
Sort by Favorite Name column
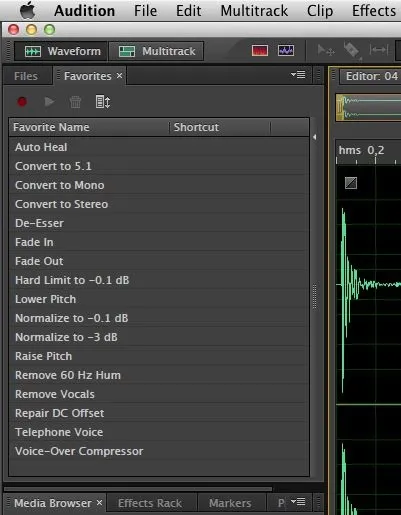click(x=89, y=127)
